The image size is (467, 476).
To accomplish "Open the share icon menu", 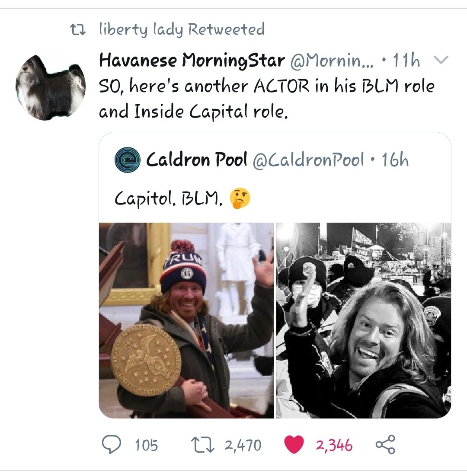I will click(x=385, y=444).
